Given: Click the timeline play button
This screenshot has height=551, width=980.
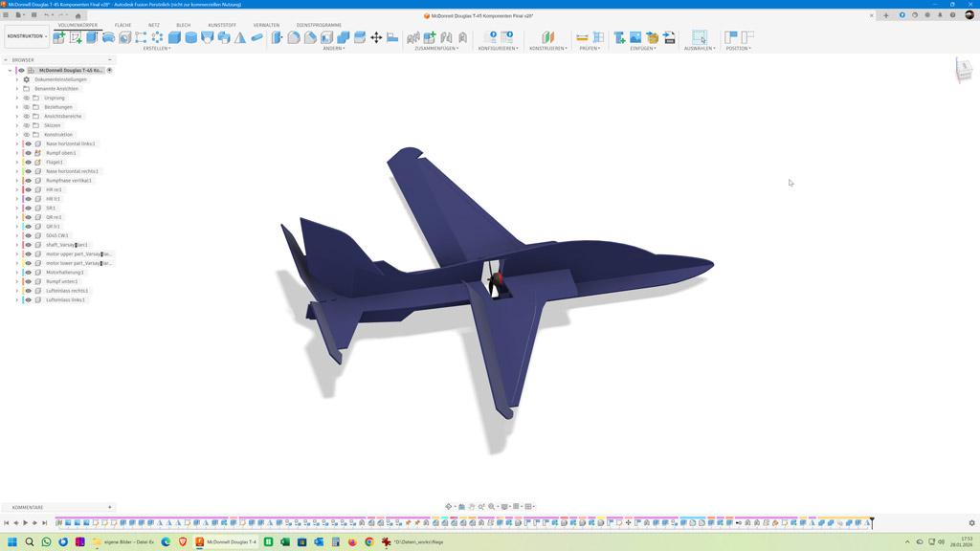Looking at the screenshot, I should coord(26,523).
